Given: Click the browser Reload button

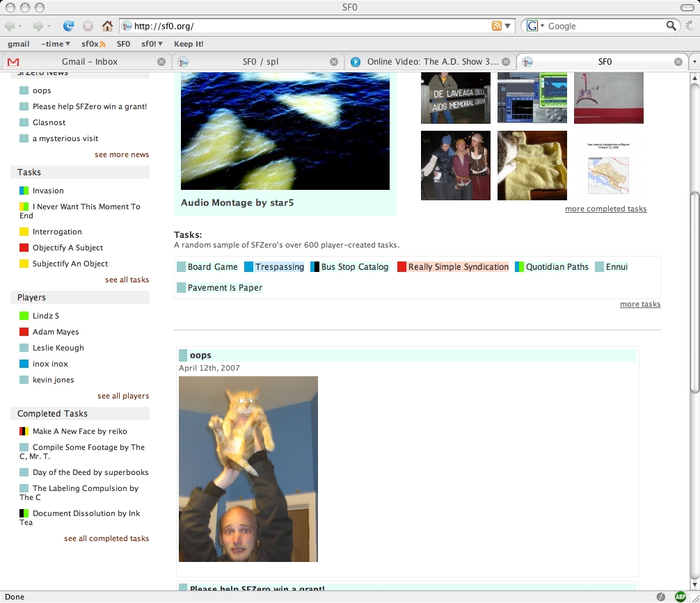Looking at the screenshot, I should (x=68, y=26).
